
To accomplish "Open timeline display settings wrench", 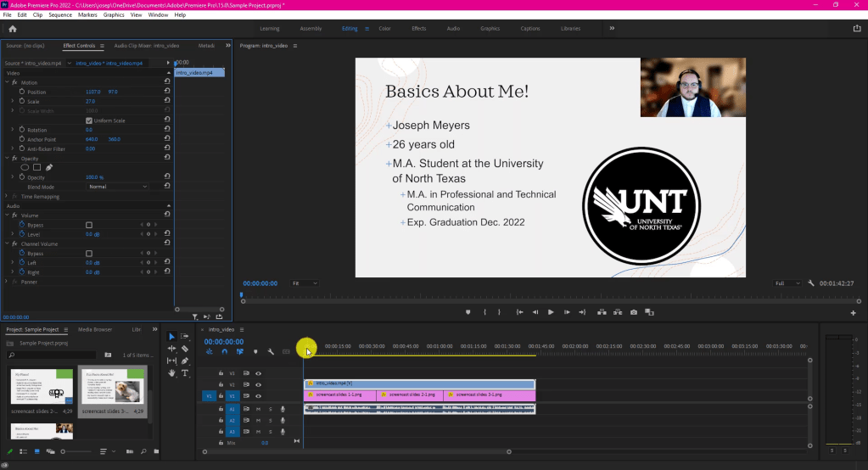I will click(x=271, y=351).
